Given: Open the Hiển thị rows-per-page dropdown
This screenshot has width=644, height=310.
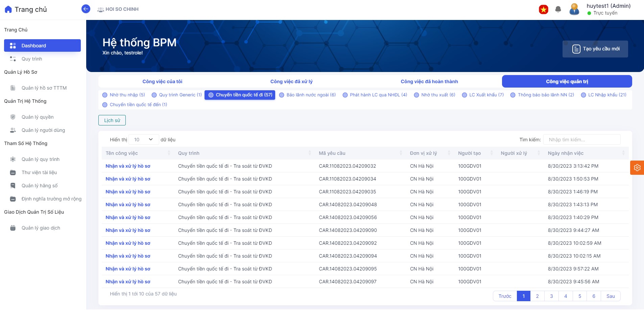Looking at the screenshot, I should tap(144, 140).
